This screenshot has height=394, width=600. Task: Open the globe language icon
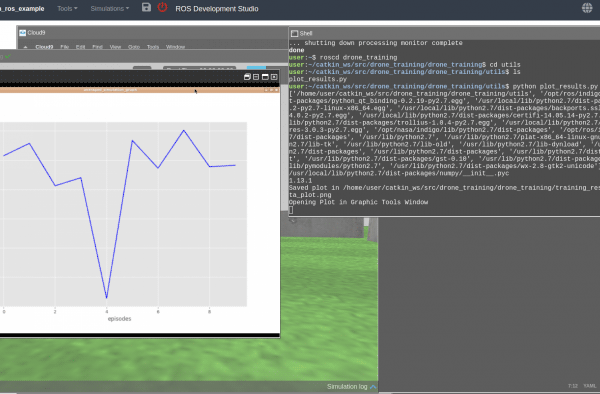(587, 8)
